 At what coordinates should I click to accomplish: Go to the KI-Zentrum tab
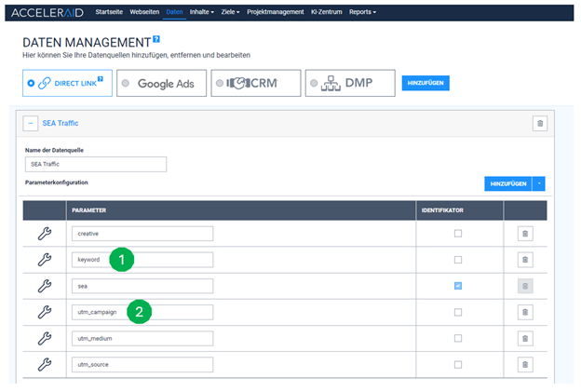pos(328,12)
